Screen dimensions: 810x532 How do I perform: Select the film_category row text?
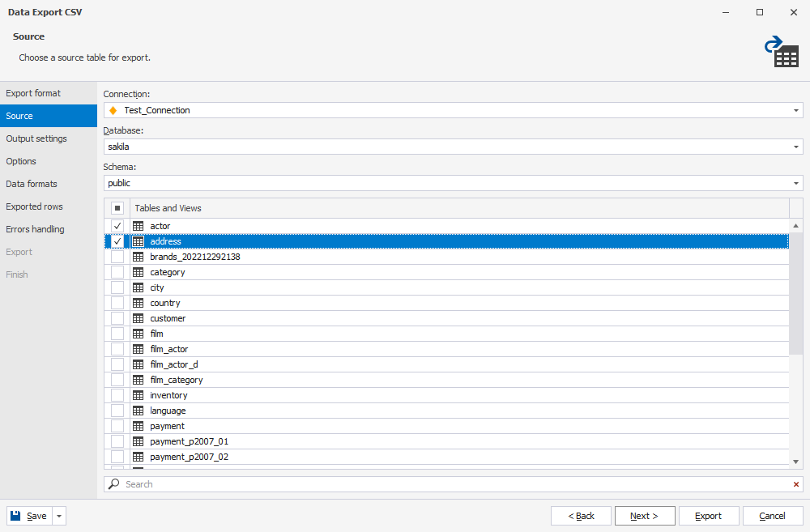click(176, 380)
